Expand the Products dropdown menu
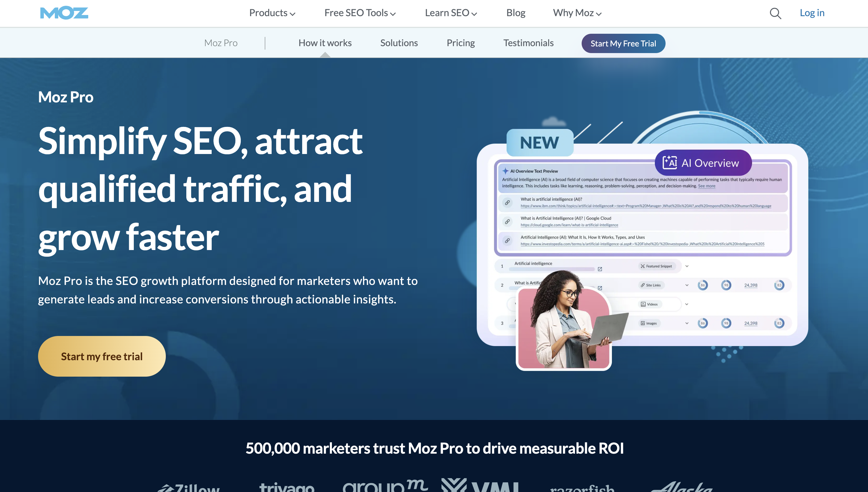Viewport: 868px width, 492px height. [272, 13]
